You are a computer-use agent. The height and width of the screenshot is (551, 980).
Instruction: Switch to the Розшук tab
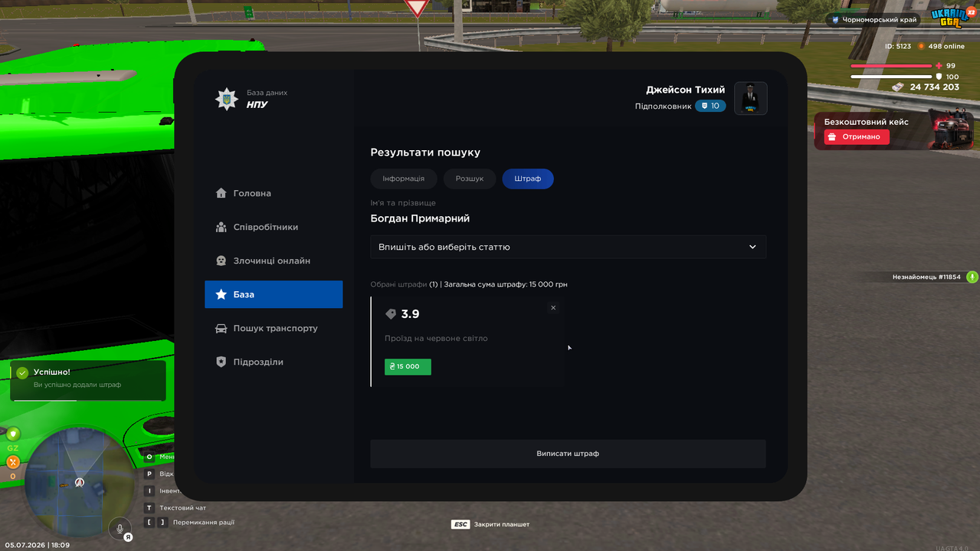click(x=470, y=179)
